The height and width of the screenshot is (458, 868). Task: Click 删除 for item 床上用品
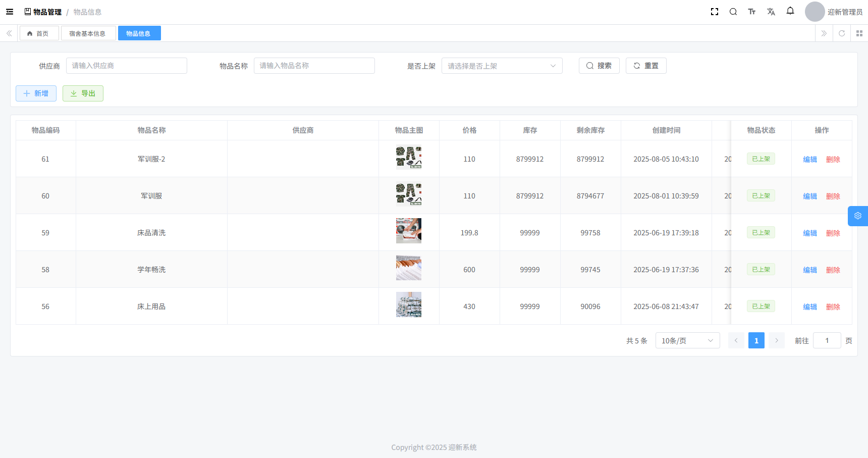[833, 307]
